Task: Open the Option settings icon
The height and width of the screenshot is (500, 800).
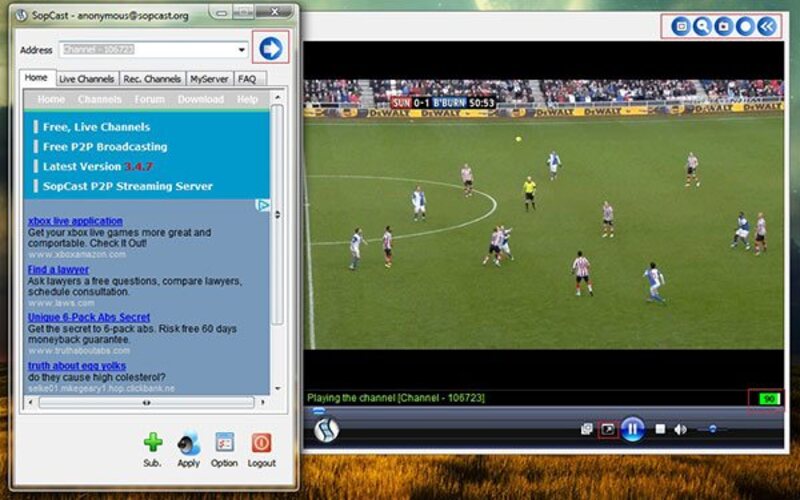Action: tap(224, 443)
